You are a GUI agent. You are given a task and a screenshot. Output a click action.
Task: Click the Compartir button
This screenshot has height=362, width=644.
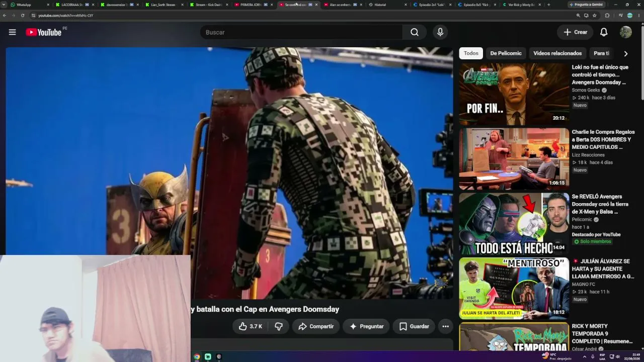[x=316, y=326]
